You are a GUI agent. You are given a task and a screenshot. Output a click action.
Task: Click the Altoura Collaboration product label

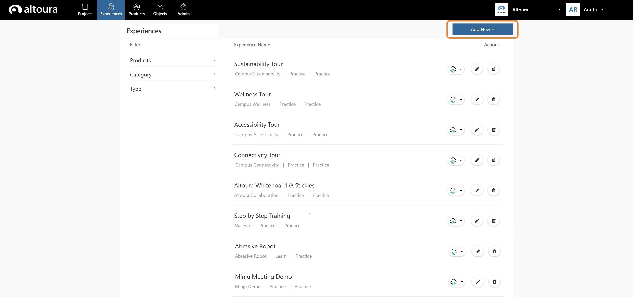pyautogui.click(x=256, y=195)
